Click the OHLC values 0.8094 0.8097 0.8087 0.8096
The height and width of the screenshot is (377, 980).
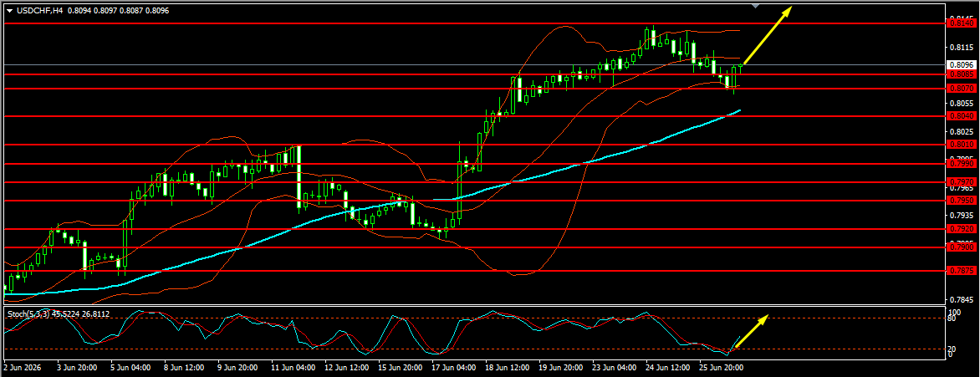pyautogui.click(x=118, y=11)
